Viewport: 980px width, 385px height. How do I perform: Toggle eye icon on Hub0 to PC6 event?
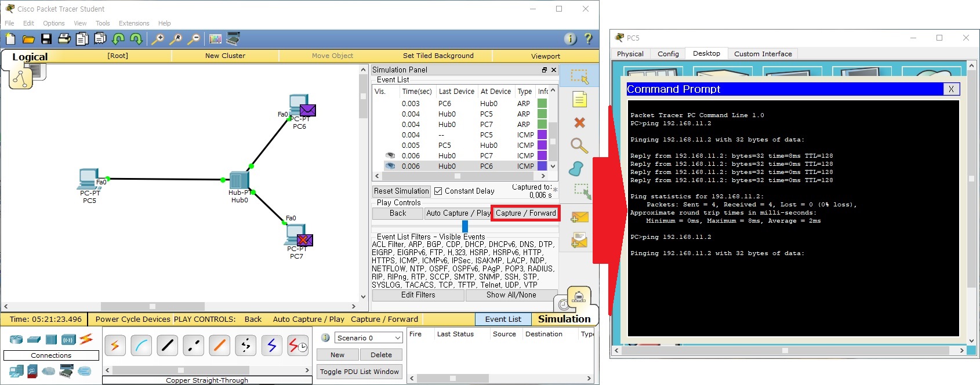point(390,166)
